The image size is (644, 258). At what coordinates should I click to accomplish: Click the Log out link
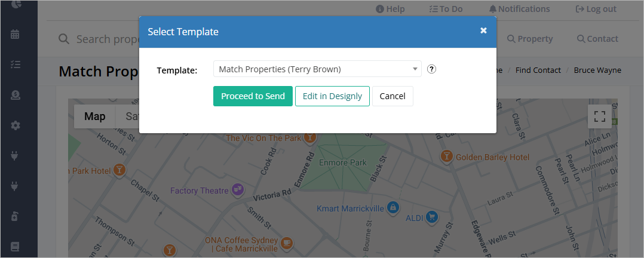click(x=596, y=9)
